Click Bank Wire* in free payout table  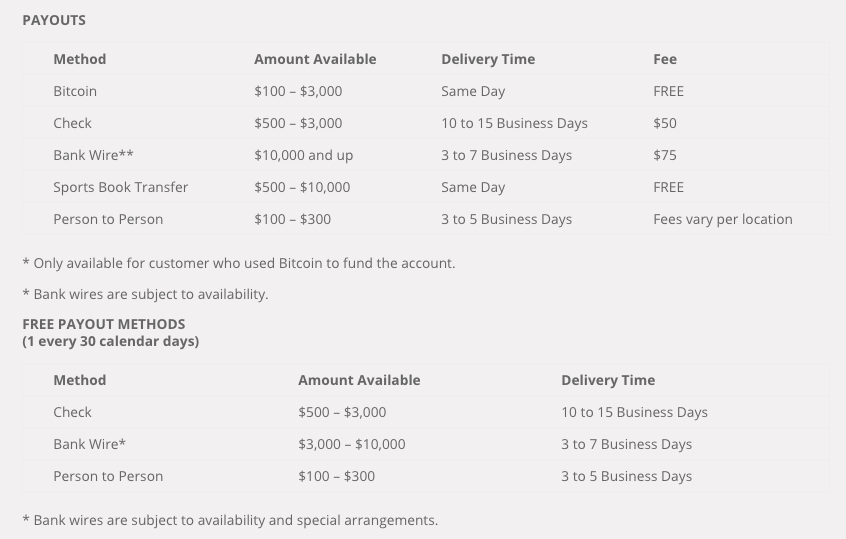tap(90, 444)
